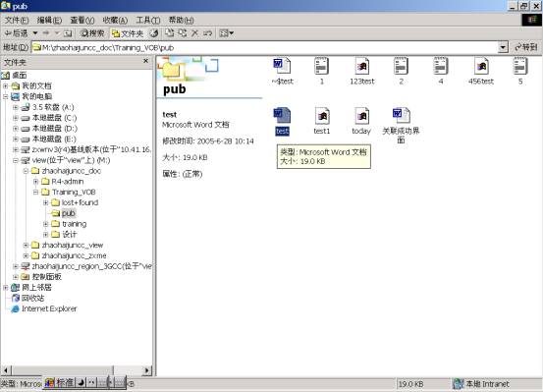Open the 文件(F) menu
Viewport: 543px width, 392px height.
(17, 20)
